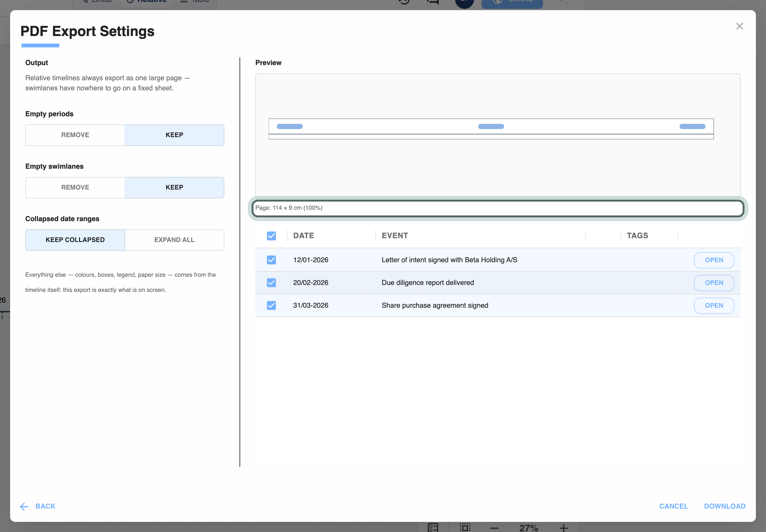Image resolution: width=766 pixels, height=532 pixels.
Task: Click the 27% zoom level value
Action: 529,528
